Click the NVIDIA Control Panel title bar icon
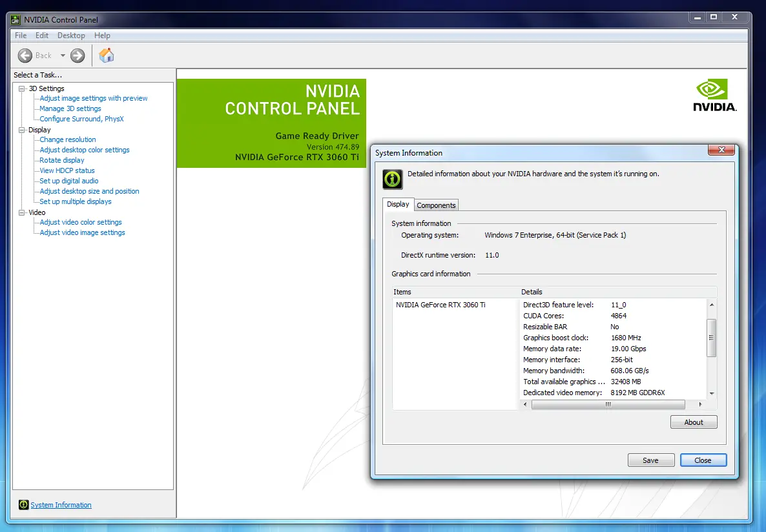The height and width of the screenshot is (532, 766). 16,19
